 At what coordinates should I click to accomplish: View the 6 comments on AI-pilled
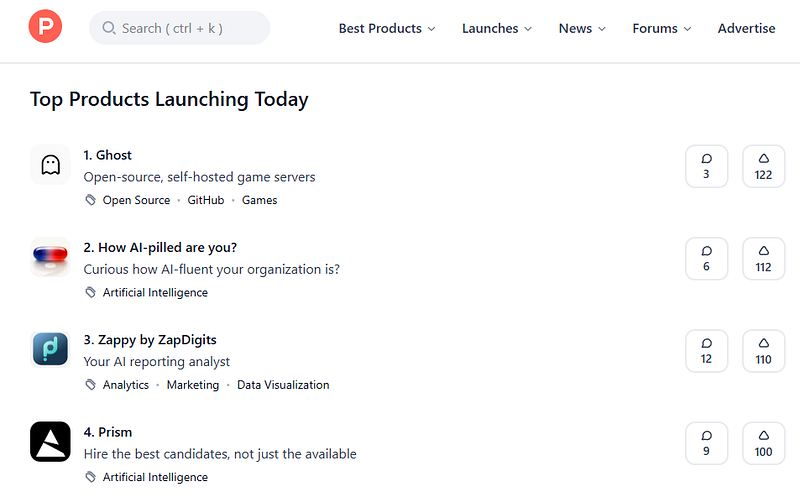point(707,259)
